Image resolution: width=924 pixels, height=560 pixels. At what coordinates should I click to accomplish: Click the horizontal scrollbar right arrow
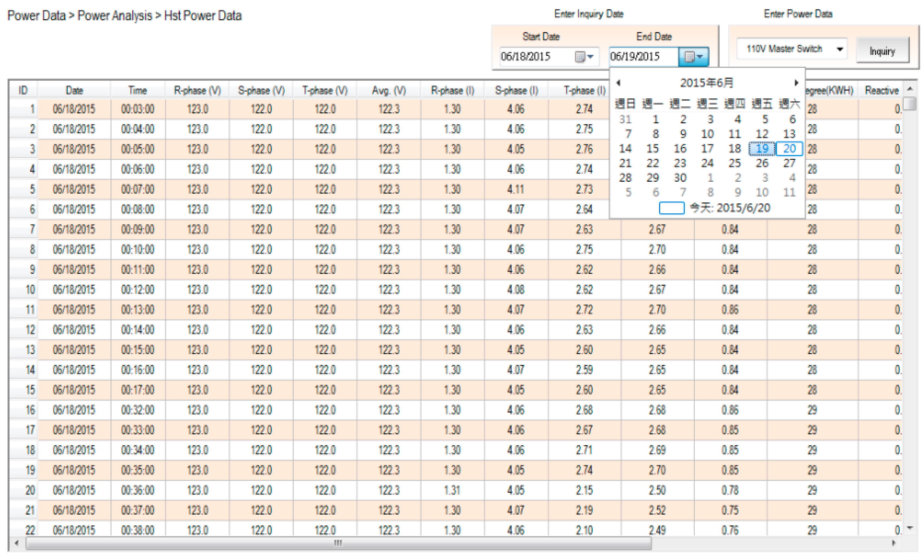894,543
